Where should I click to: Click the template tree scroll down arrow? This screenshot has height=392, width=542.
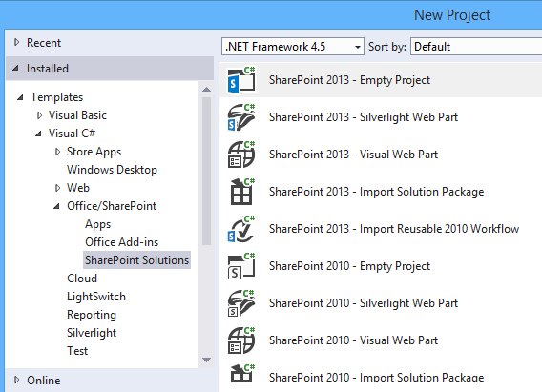[206, 360]
